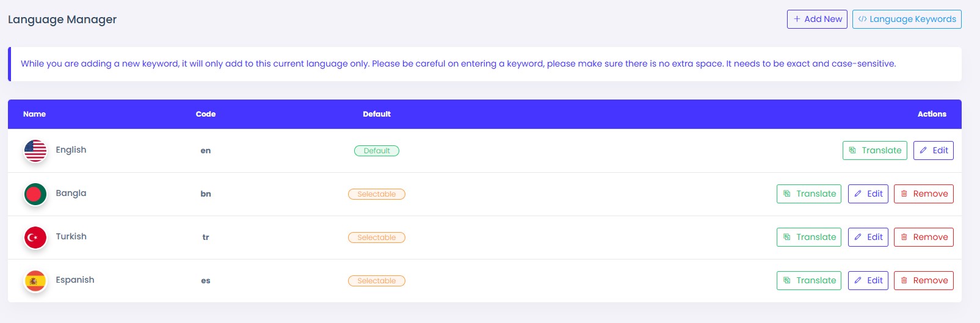Translate the Turkish language
Image resolution: width=980 pixels, height=323 pixels.
809,238
